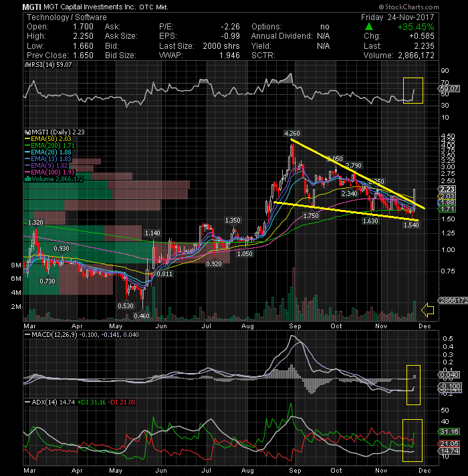Click the header Volume value 2,866,172
Viewport: 468px width, 476px height.
tap(416, 55)
